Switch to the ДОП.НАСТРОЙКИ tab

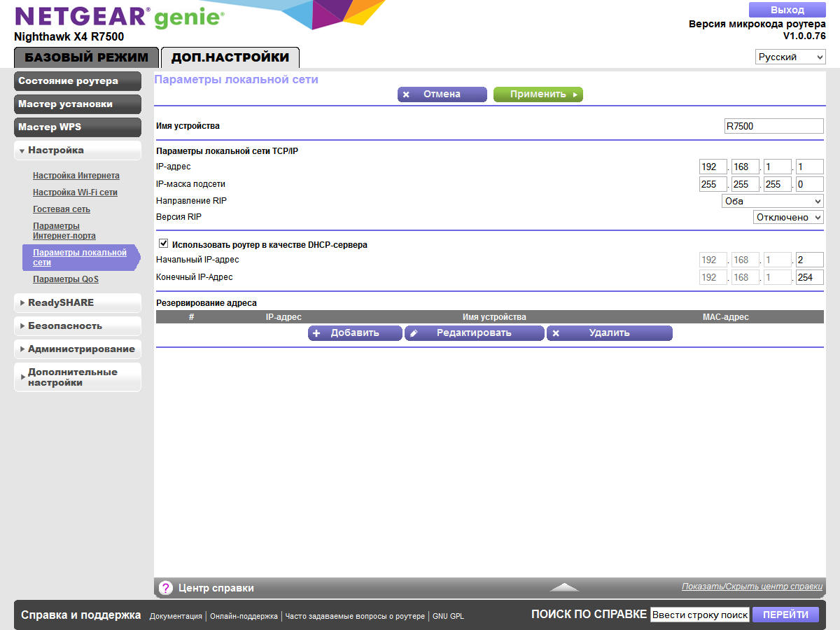coord(230,57)
